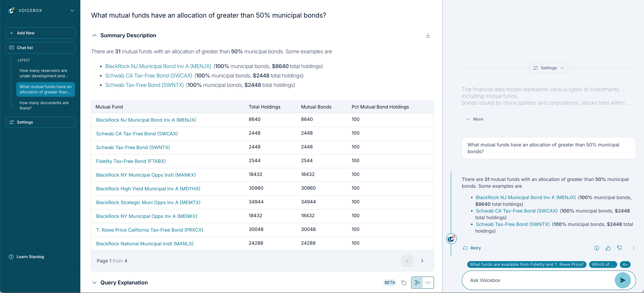644x293 pixels.
Task: Click the Voicebox avatar beside the answer
Action: [x=451, y=239]
